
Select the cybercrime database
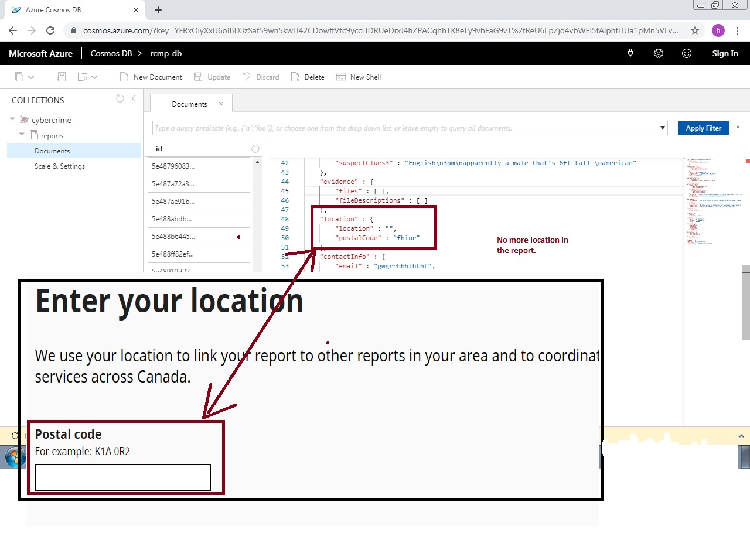point(52,120)
